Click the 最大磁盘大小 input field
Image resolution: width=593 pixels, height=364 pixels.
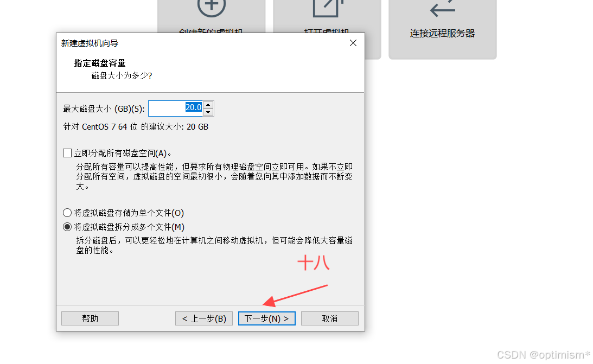tap(176, 108)
